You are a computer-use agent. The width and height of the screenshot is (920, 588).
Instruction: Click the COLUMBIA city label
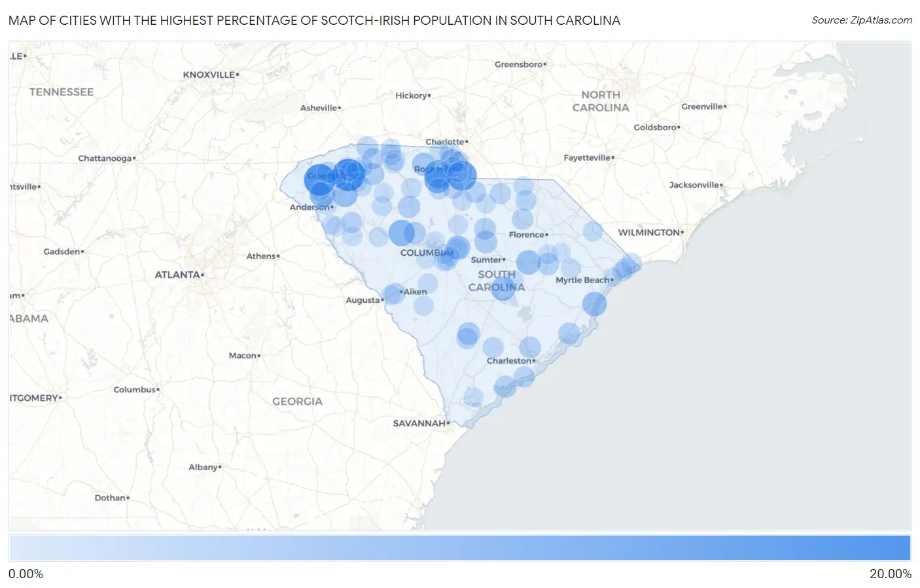pos(424,252)
